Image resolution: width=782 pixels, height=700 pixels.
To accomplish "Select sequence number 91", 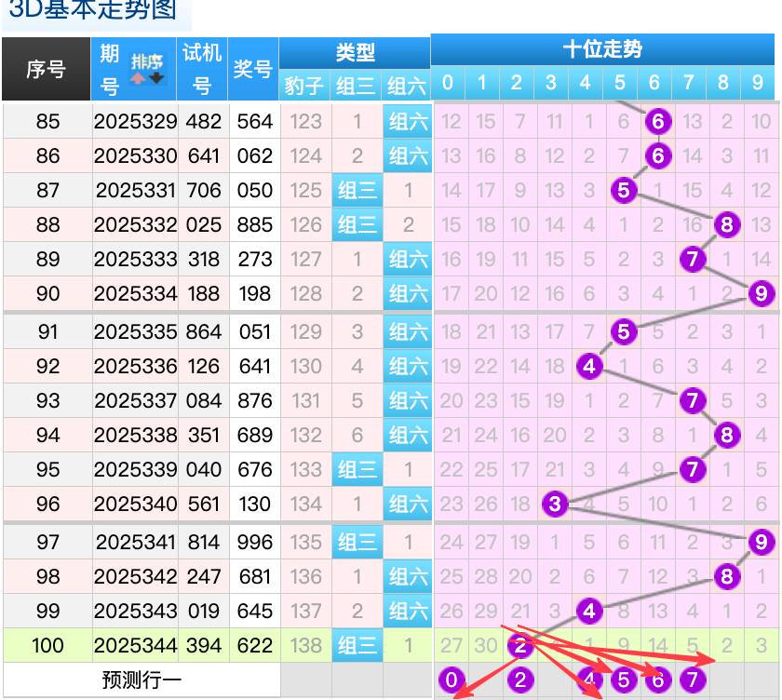I will [x=47, y=331].
